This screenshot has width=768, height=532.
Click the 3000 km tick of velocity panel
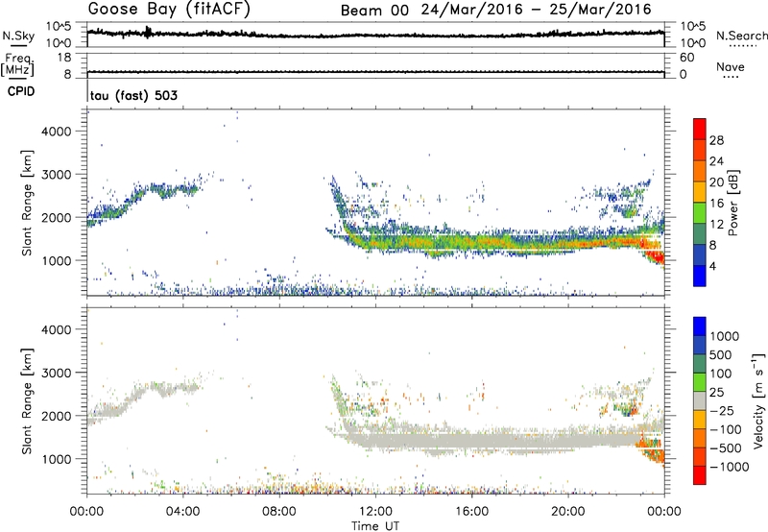tap(57, 373)
